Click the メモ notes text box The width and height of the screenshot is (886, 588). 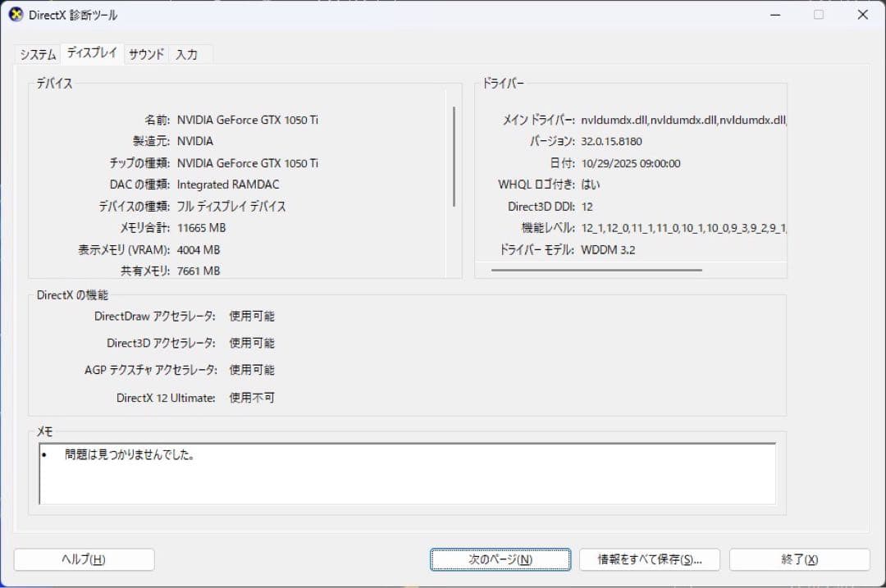click(x=408, y=473)
